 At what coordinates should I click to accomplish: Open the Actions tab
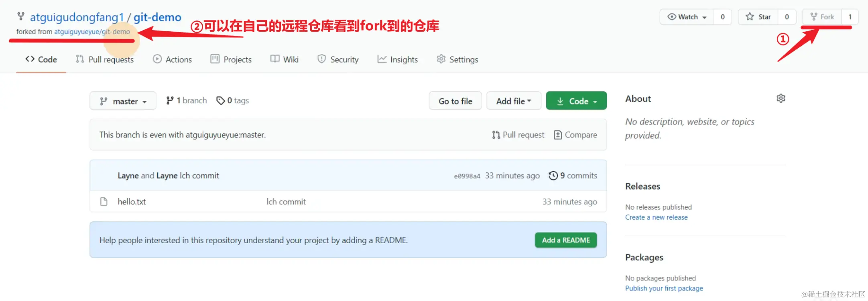pos(172,59)
